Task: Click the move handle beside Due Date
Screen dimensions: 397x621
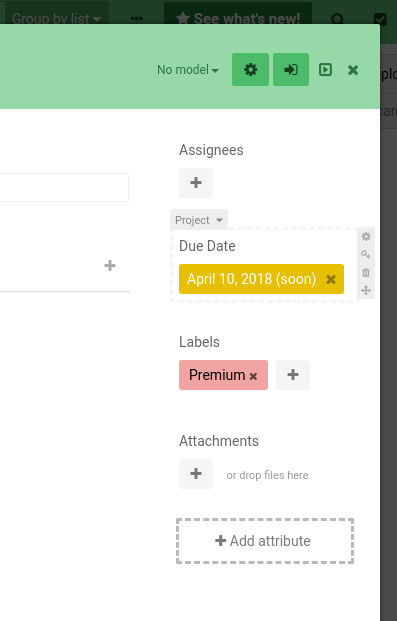Action: pos(366,290)
